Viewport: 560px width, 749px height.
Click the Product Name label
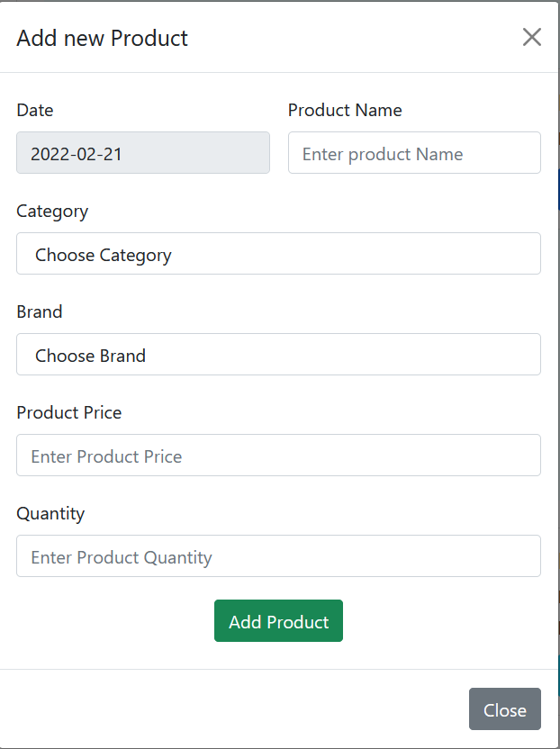point(345,110)
